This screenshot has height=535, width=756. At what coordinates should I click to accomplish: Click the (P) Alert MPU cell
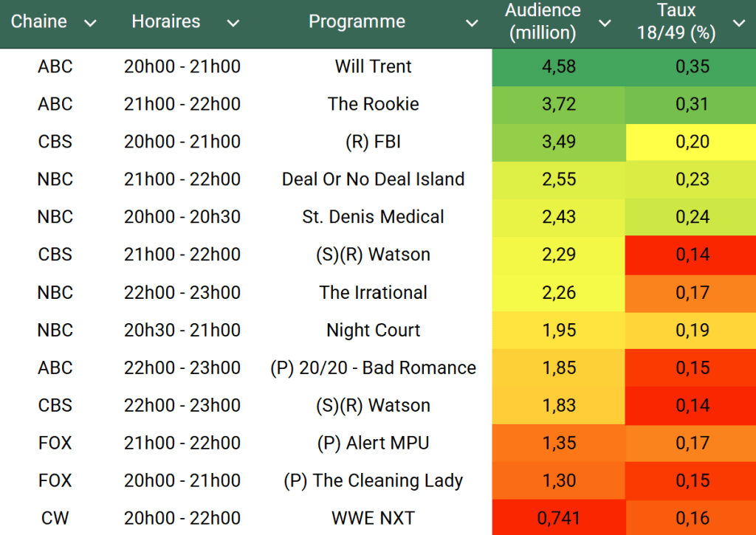(373, 443)
